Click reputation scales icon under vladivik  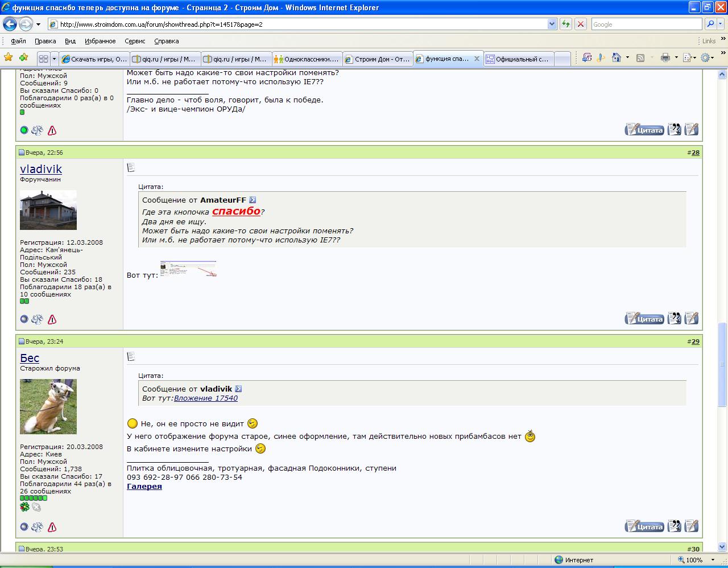37,319
